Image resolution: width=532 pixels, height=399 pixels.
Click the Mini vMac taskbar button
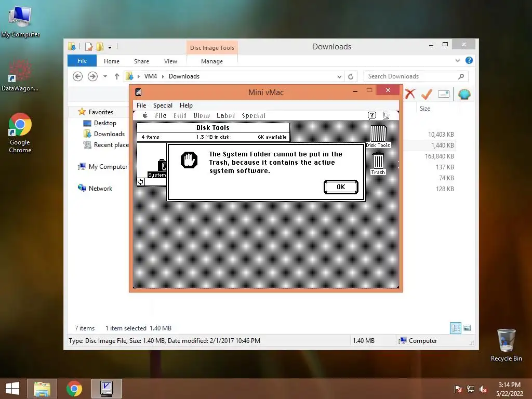(107, 389)
